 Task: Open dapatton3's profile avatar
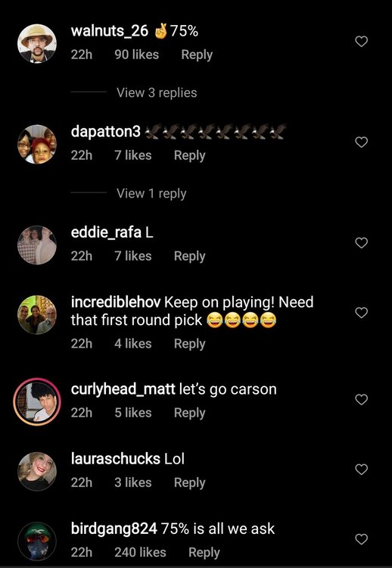(37, 144)
